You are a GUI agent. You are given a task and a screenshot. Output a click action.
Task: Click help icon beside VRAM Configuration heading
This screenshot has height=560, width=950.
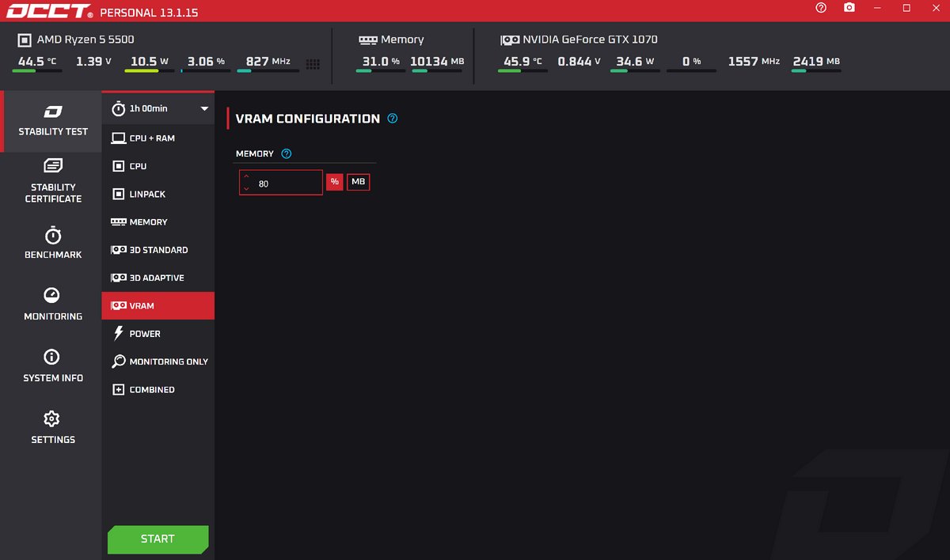[x=393, y=119]
